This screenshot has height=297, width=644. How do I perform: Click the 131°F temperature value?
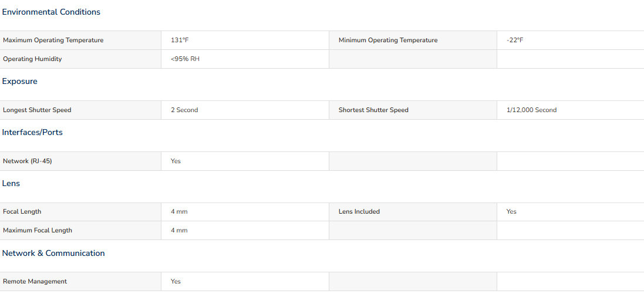click(180, 41)
